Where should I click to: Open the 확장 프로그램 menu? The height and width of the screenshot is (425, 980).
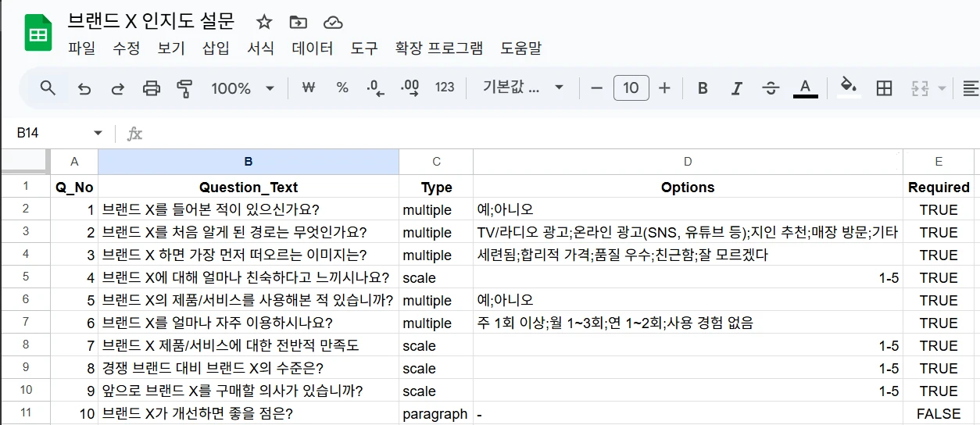pos(439,48)
